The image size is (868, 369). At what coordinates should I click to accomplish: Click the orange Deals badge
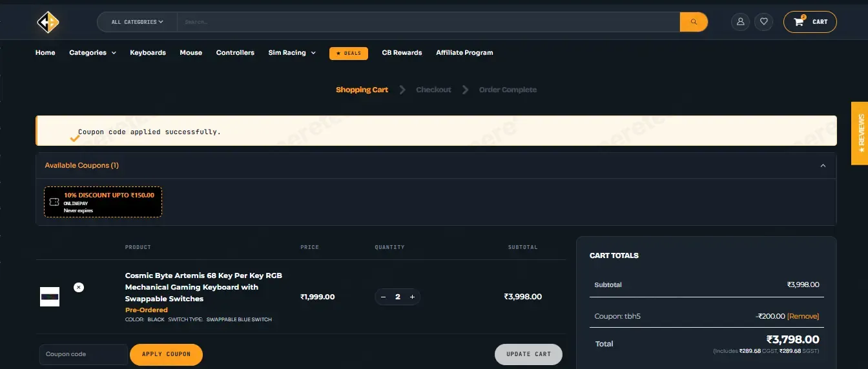(349, 53)
